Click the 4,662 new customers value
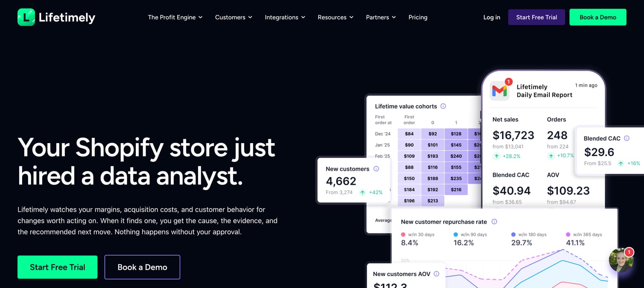Screen dimensions: 644x288 click(341, 181)
